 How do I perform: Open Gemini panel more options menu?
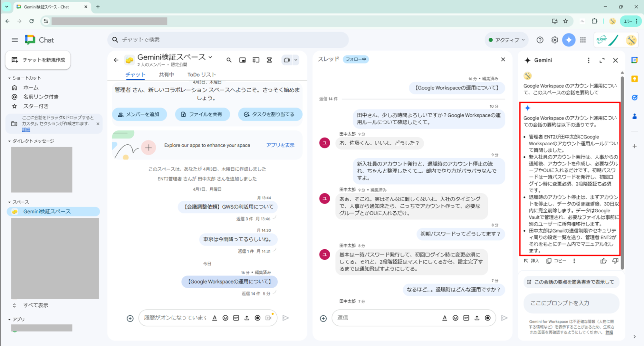pos(588,60)
